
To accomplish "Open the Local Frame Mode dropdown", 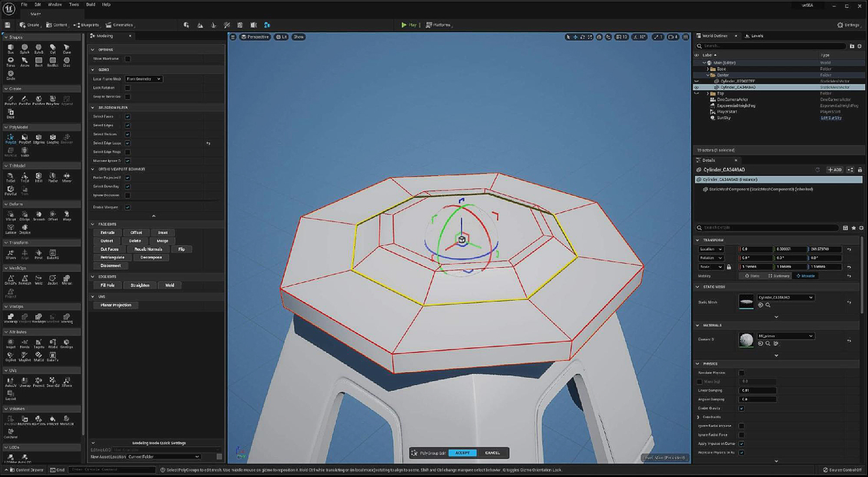I will click(x=143, y=79).
